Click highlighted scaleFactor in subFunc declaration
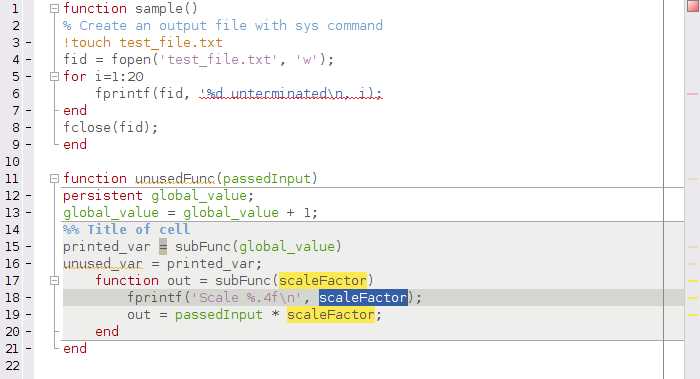This screenshot has width=700, height=379. point(323,280)
